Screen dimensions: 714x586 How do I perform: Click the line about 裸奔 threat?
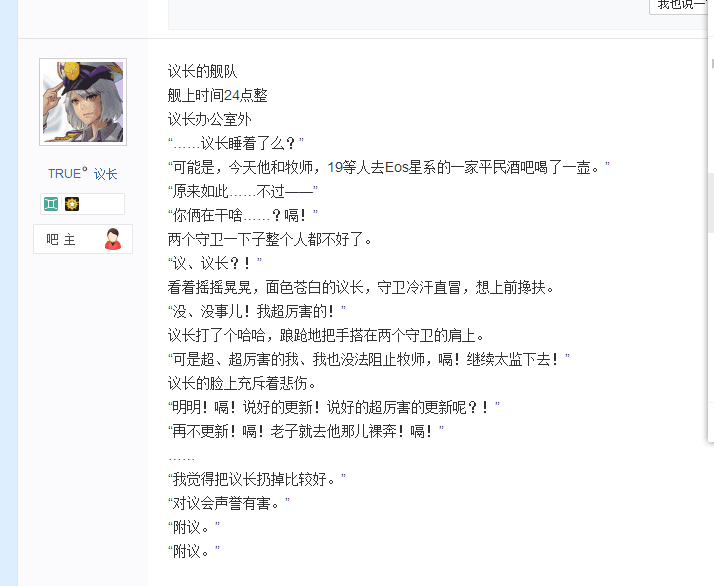coord(306,431)
